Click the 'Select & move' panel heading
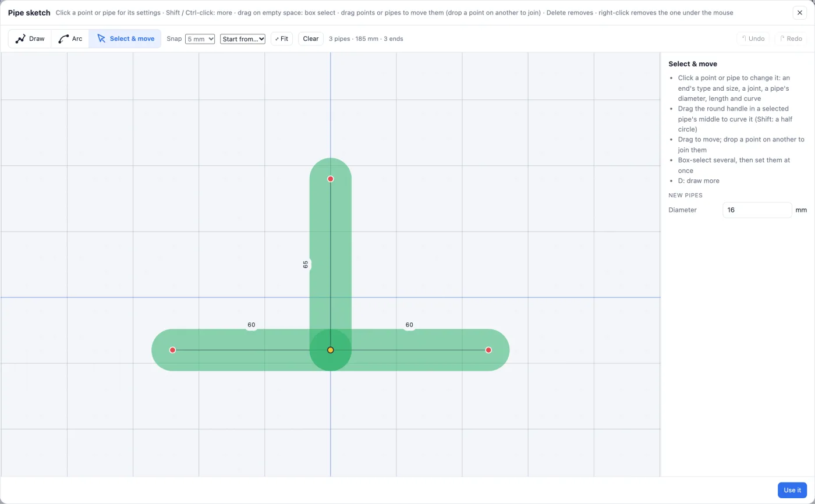815x504 pixels. (693, 64)
